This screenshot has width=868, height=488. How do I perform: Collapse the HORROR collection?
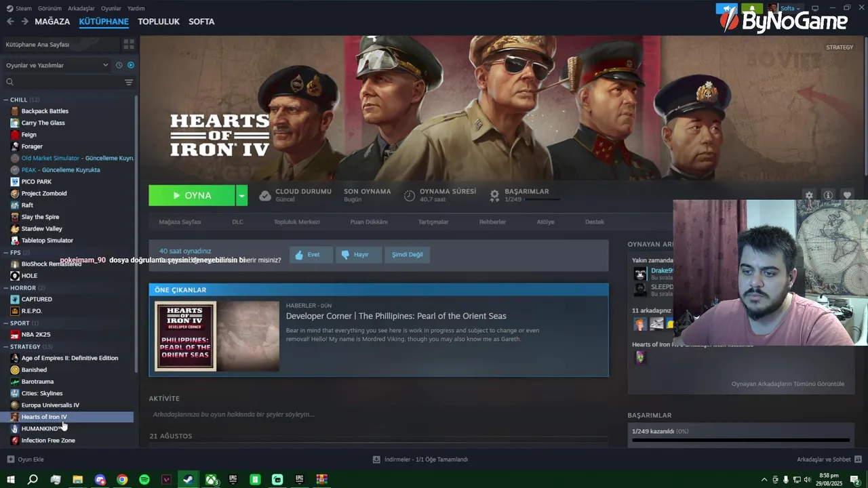5,288
